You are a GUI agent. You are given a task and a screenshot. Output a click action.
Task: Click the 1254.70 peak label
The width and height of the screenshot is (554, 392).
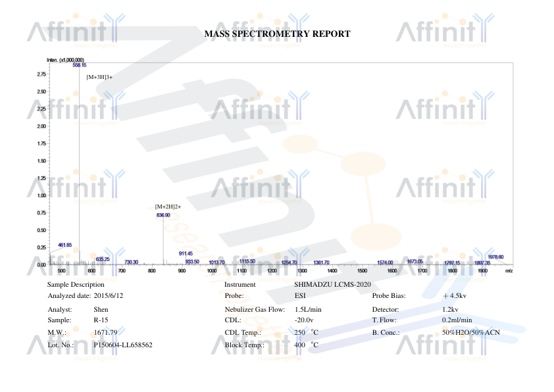point(289,262)
